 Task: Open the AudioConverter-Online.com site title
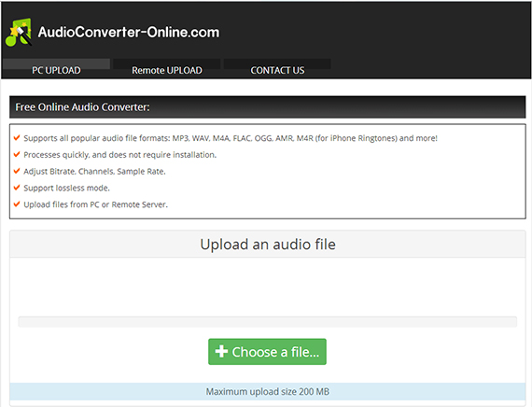(x=129, y=33)
